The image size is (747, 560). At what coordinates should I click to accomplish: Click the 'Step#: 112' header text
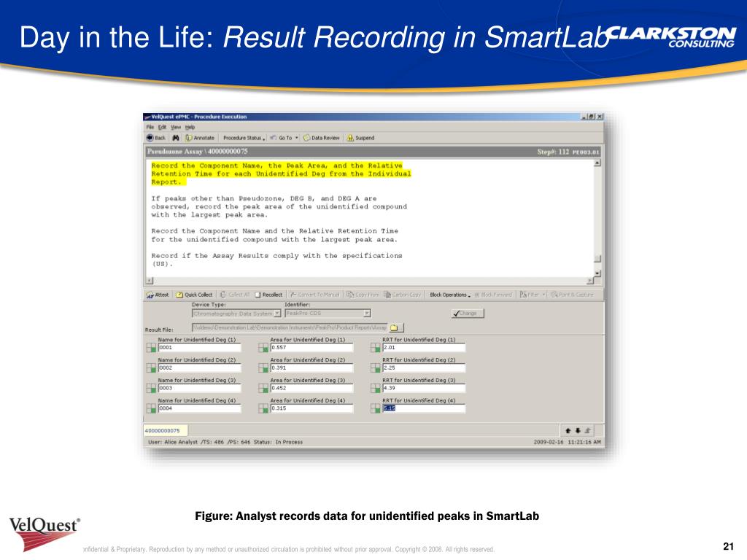pos(553,152)
